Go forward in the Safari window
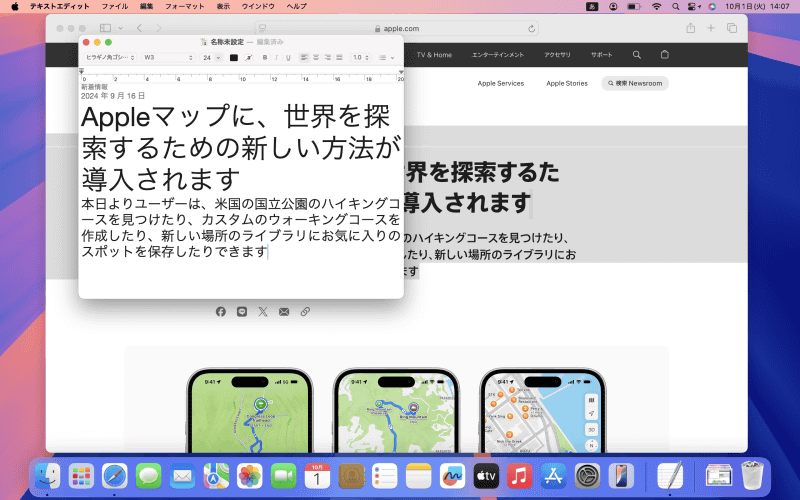The width and height of the screenshot is (800, 500). 159,28
